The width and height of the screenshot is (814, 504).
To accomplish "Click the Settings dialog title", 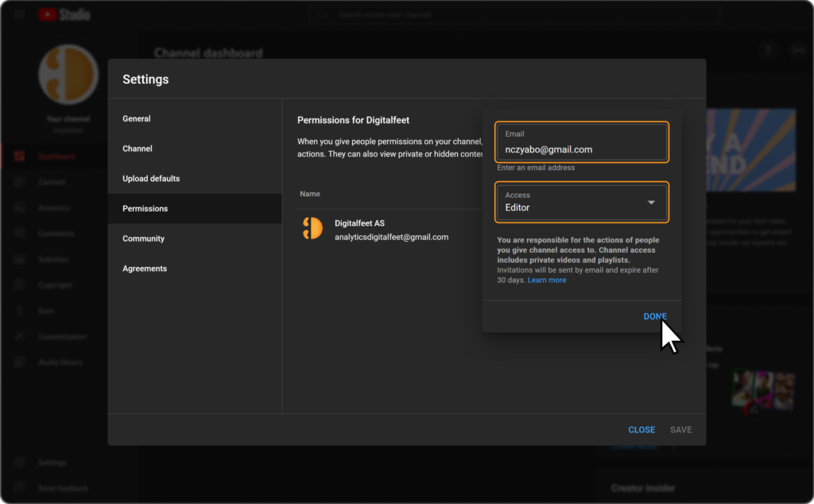I will (x=145, y=79).
